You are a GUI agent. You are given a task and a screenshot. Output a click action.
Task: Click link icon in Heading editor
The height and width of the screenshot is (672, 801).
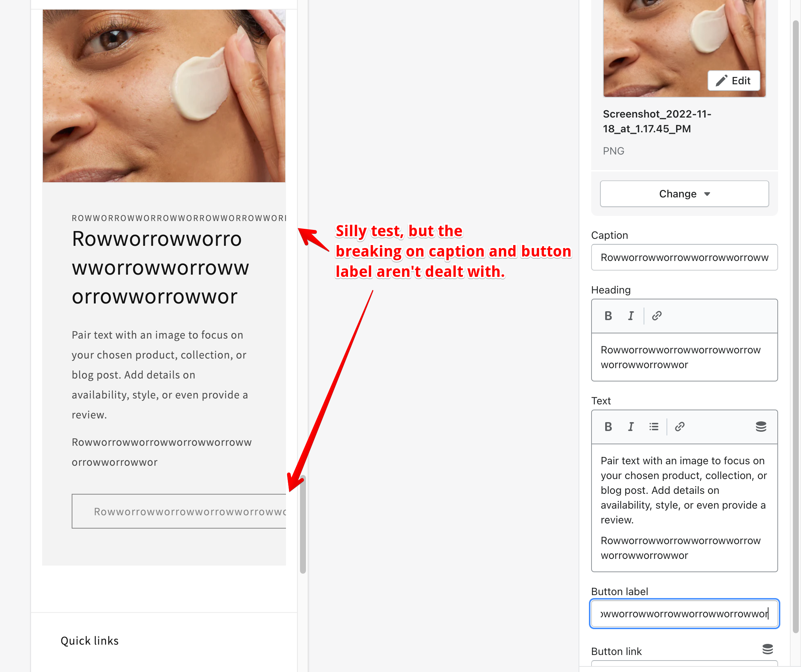tap(657, 316)
